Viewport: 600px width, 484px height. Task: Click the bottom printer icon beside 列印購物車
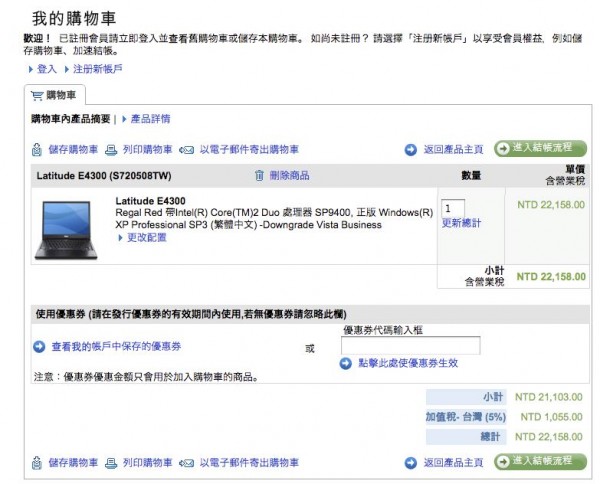(x=111, y=463)
